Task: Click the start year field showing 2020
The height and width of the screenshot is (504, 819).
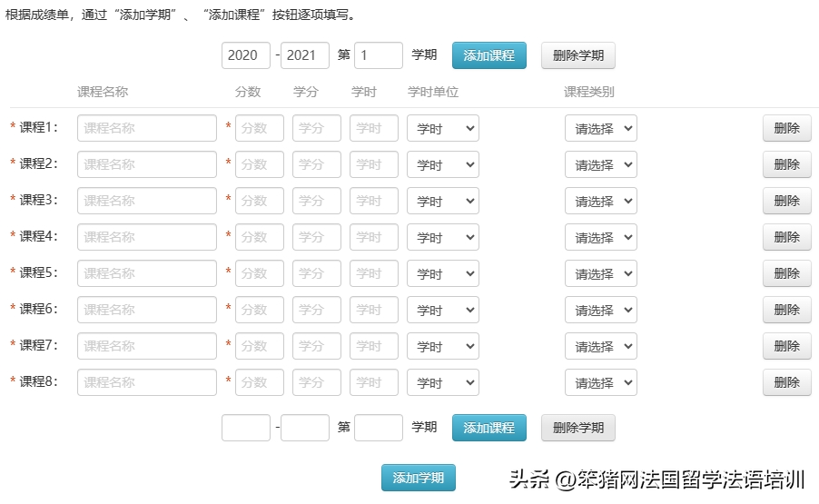Action: [245, 55]
